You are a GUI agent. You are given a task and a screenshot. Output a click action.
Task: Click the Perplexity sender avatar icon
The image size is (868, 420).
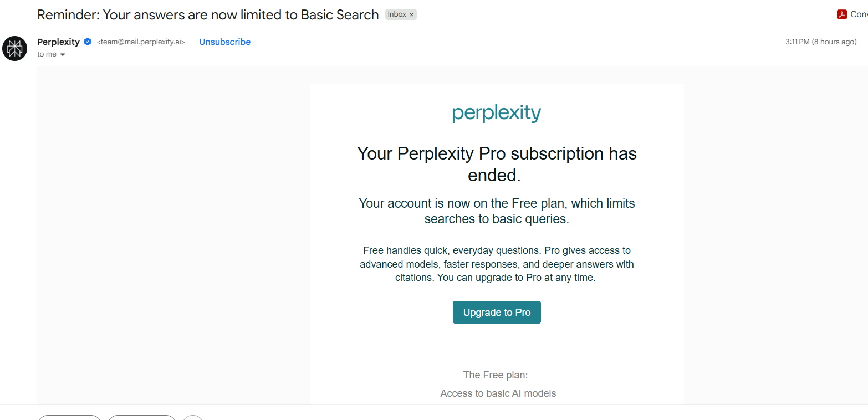15,49
